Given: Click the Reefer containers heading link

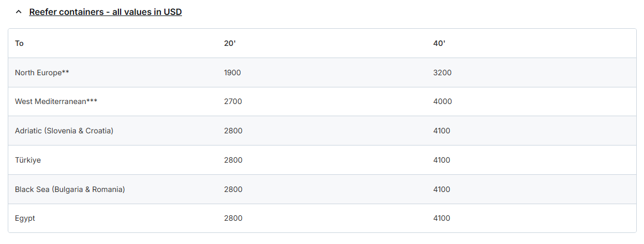Looking at the screenshot, I should point(105,12).
